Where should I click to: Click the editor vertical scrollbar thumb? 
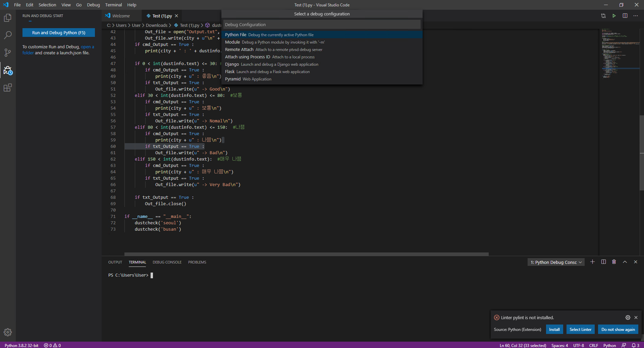click(x=642, y=153)
